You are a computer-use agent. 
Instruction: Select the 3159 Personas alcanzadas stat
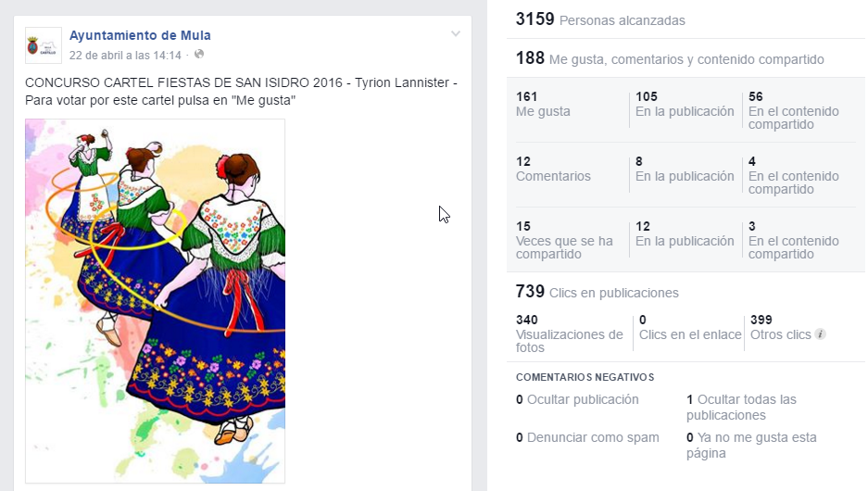click(600, 20)
